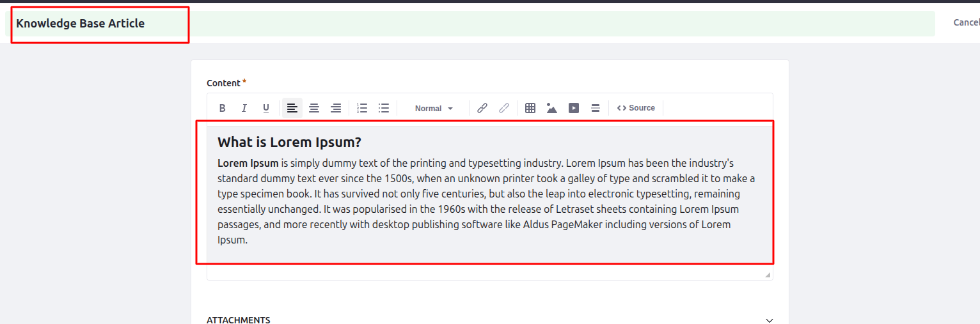Insert a numbered list
This screenshot has height=324, width=980.
362,108
